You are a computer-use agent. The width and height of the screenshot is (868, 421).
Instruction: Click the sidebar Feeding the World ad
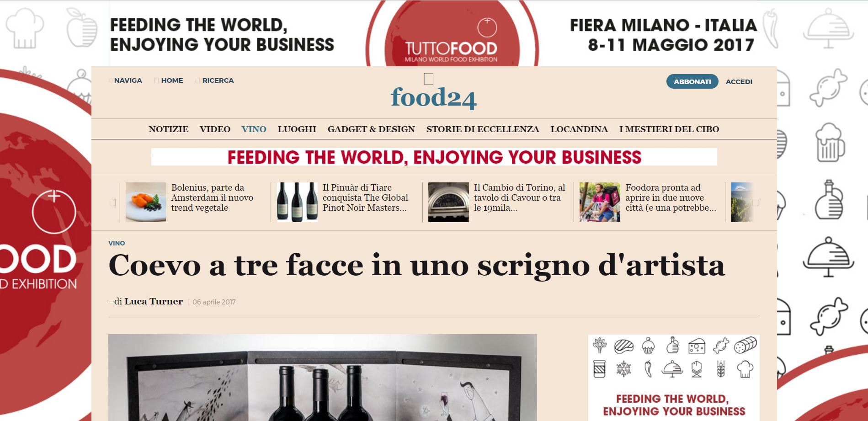(674, 378)
